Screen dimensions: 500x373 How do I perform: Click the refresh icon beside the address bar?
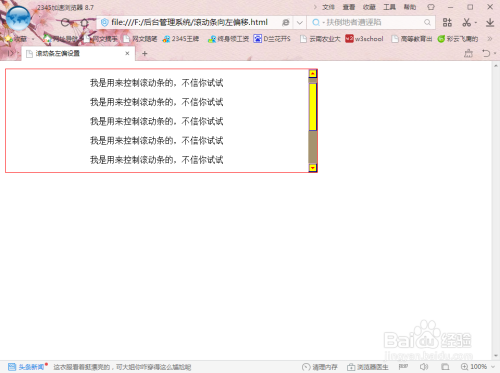(65, 22)
